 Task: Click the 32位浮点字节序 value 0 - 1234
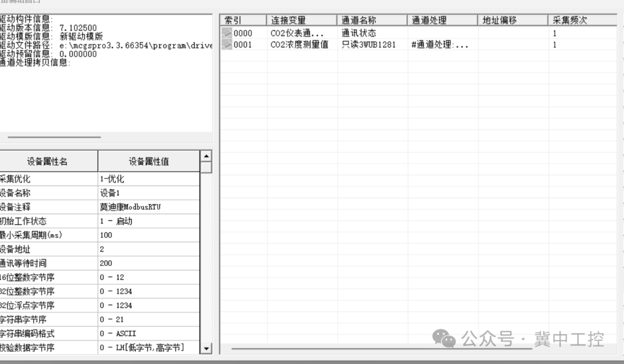(x=149, y=306)
